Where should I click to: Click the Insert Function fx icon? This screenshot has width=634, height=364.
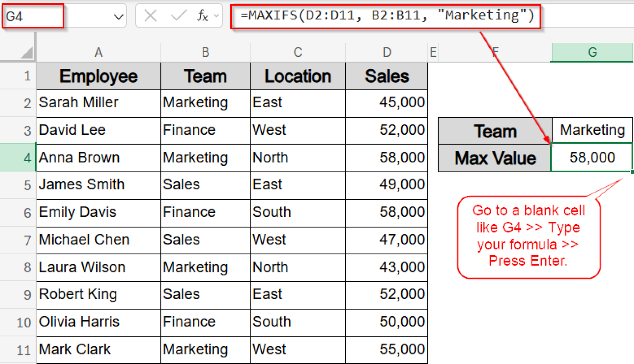coord(202,15)
